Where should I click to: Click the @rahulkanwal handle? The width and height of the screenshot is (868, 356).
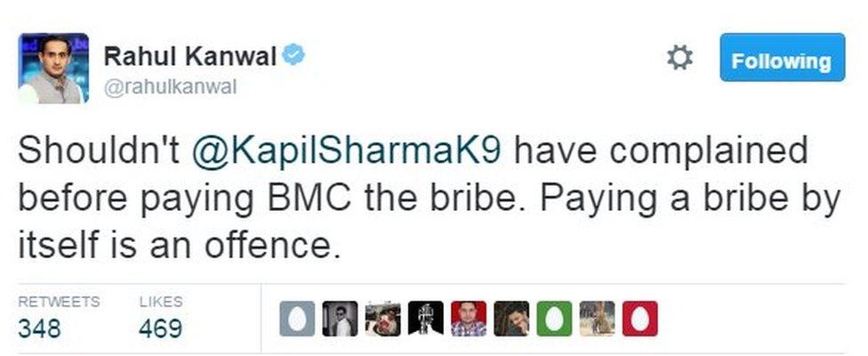pyautogui.click(x=171, y=87)
